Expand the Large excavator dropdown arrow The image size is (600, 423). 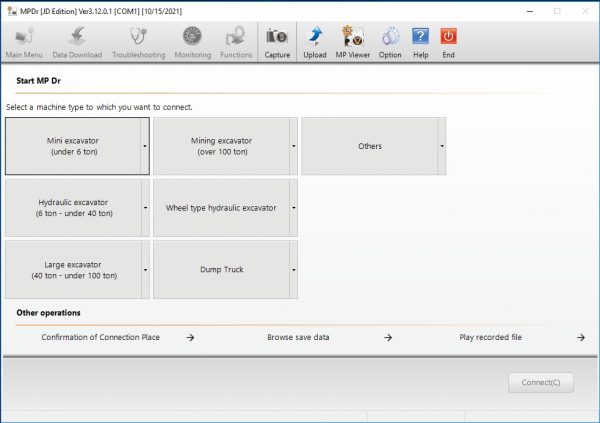pyautogui.click(x=145, y=270)
